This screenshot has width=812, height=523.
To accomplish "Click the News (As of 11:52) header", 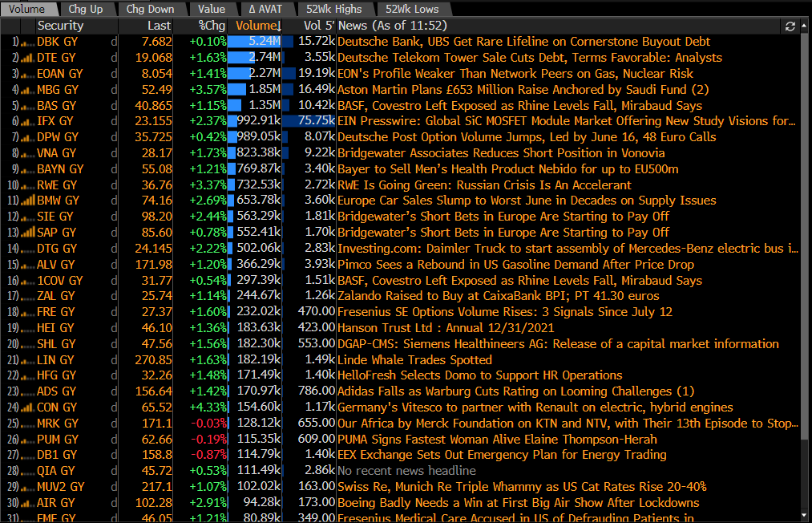I will [392, 26].
